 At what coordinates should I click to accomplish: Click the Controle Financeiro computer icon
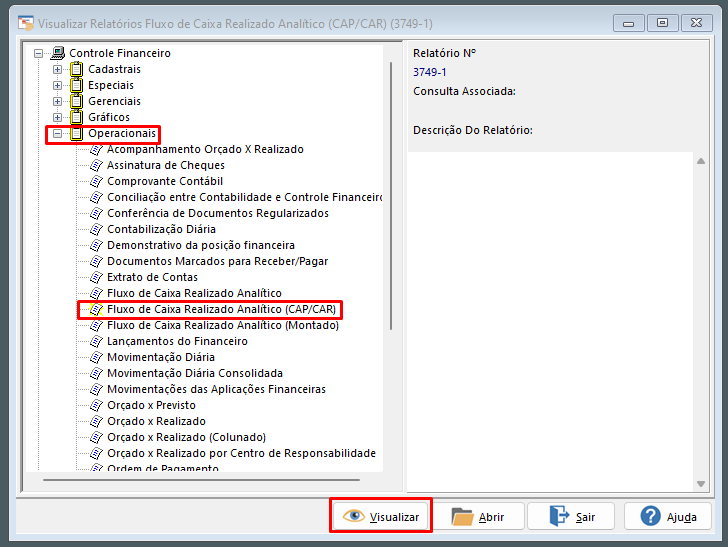click(x=58, y=53)
